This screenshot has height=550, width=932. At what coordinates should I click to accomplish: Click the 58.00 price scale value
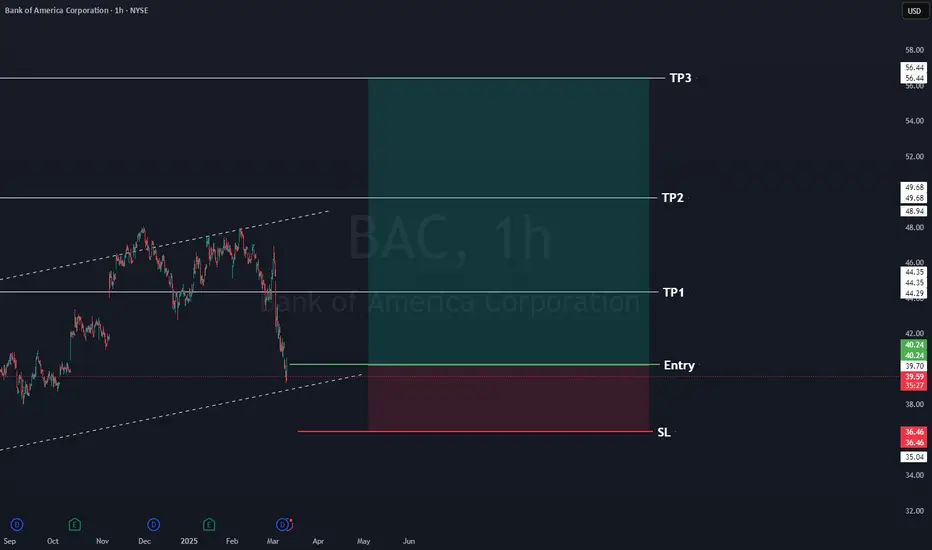click(x=914, y=50)
